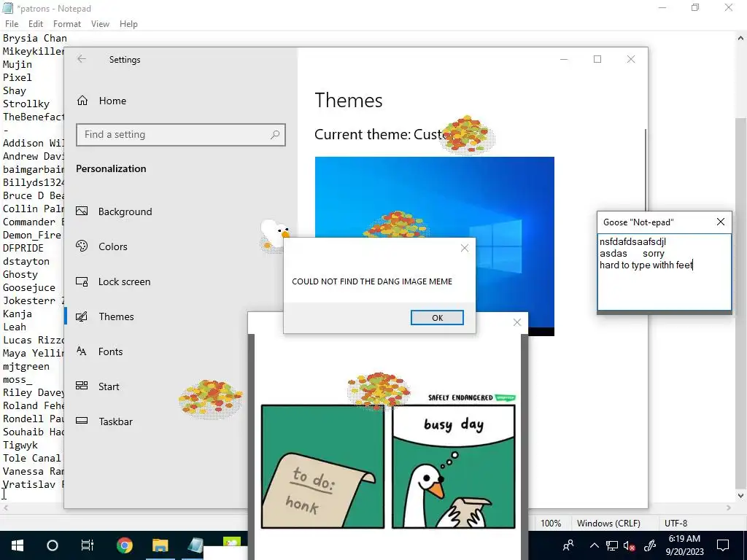Open Notepad Format menu

[x=66, y=24]
